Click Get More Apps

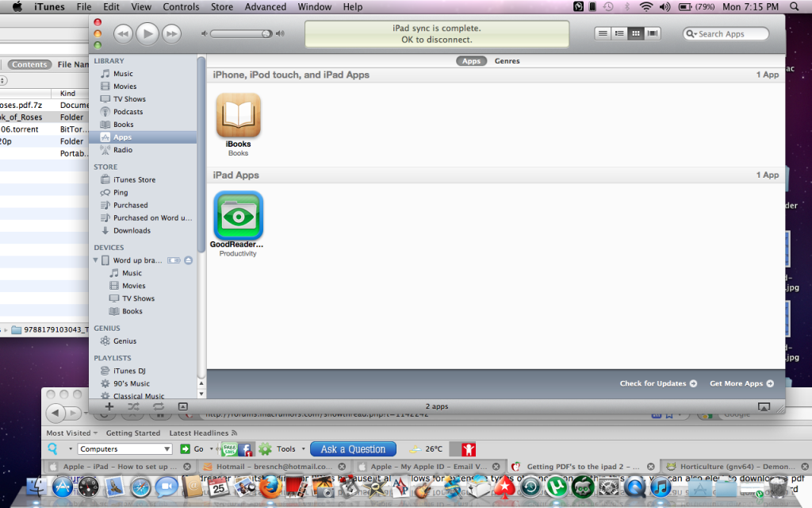(741, 383)
